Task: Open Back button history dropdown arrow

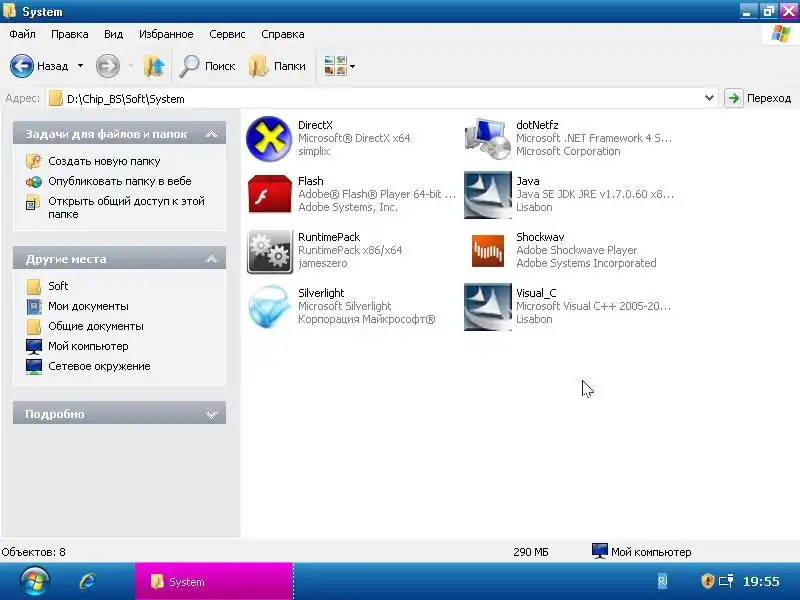Action: tap(80, 66)
